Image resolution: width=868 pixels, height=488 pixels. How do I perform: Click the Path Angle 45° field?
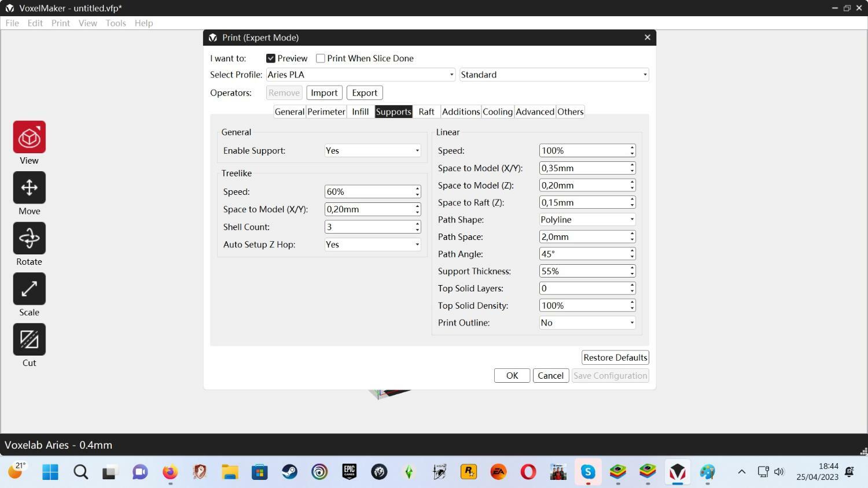(587, 254)
